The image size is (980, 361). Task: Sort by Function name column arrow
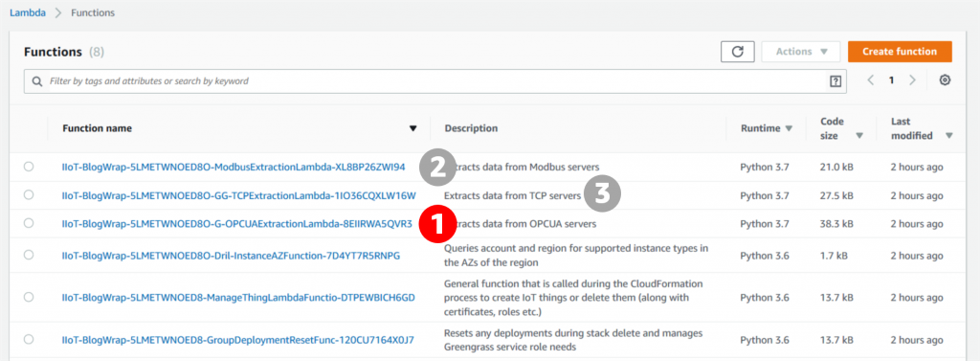(412, 129)
